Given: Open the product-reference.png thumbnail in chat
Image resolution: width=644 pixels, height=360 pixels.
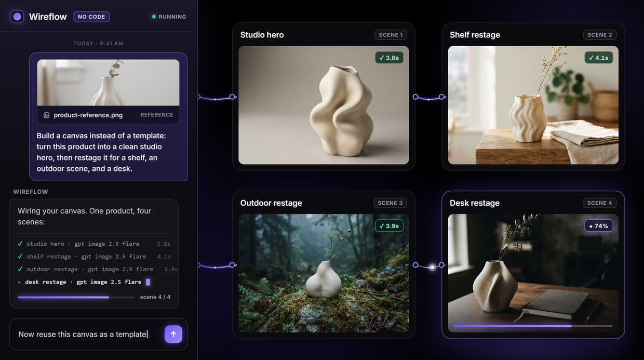Looking at the screenshot, I should click(x=108, y=83).
